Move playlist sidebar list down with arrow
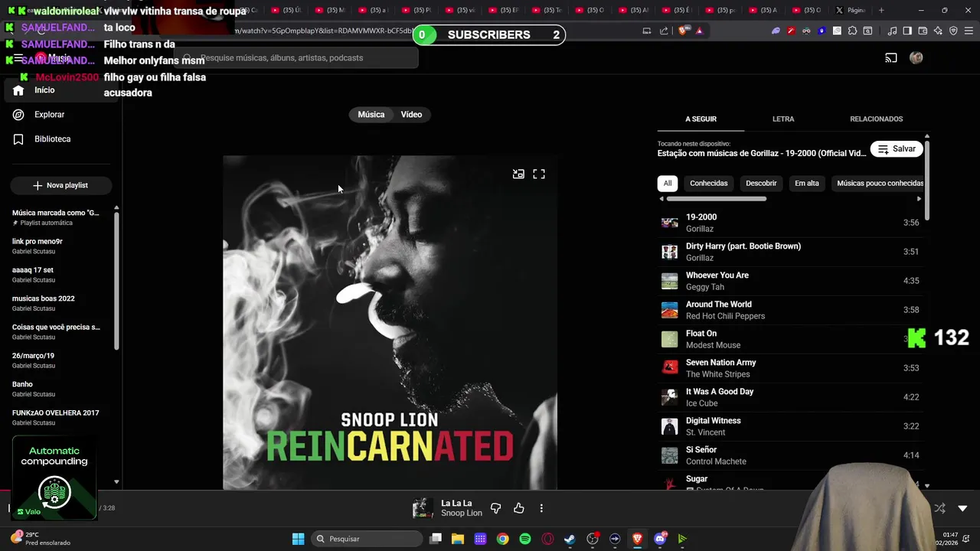 (116, 482)
